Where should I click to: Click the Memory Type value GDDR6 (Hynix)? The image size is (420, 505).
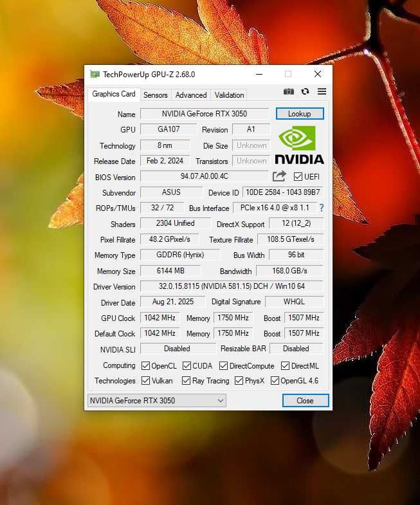click(180, 255)
